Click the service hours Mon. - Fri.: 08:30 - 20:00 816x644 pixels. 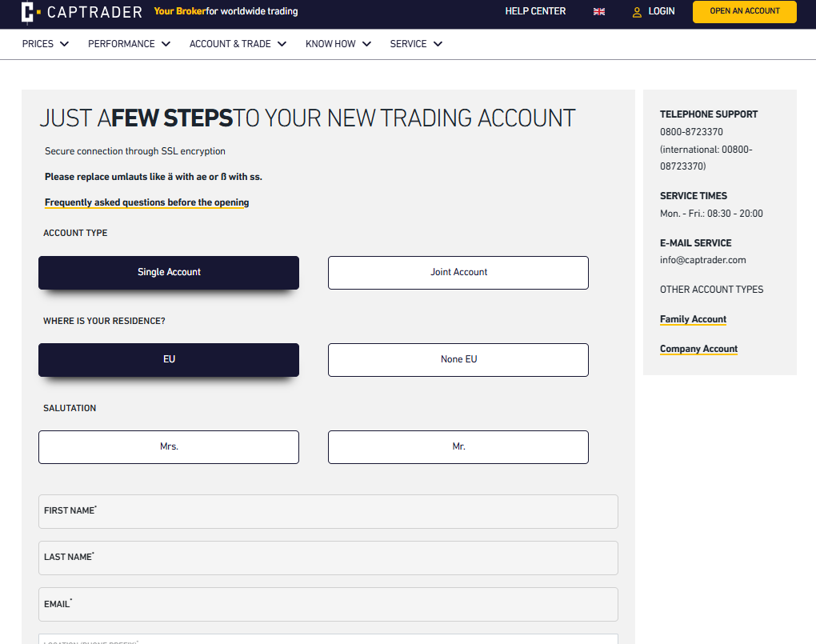(711, 214)
